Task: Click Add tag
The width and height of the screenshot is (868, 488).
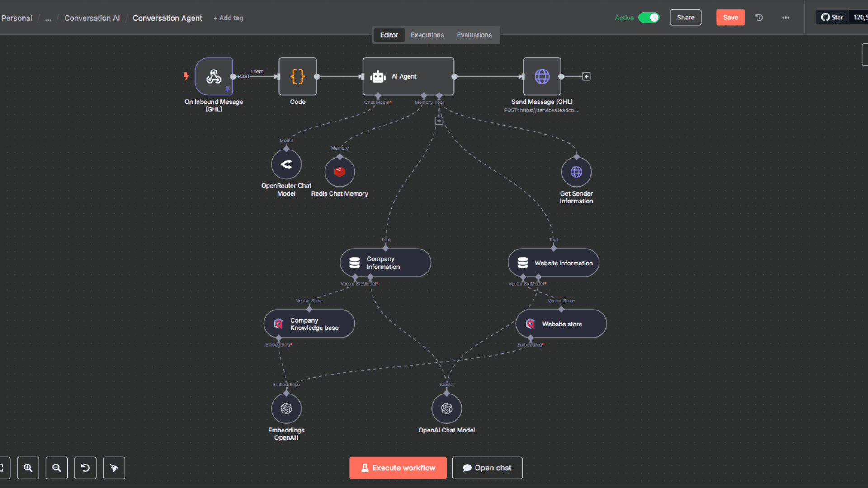Action: pos(228,18)
